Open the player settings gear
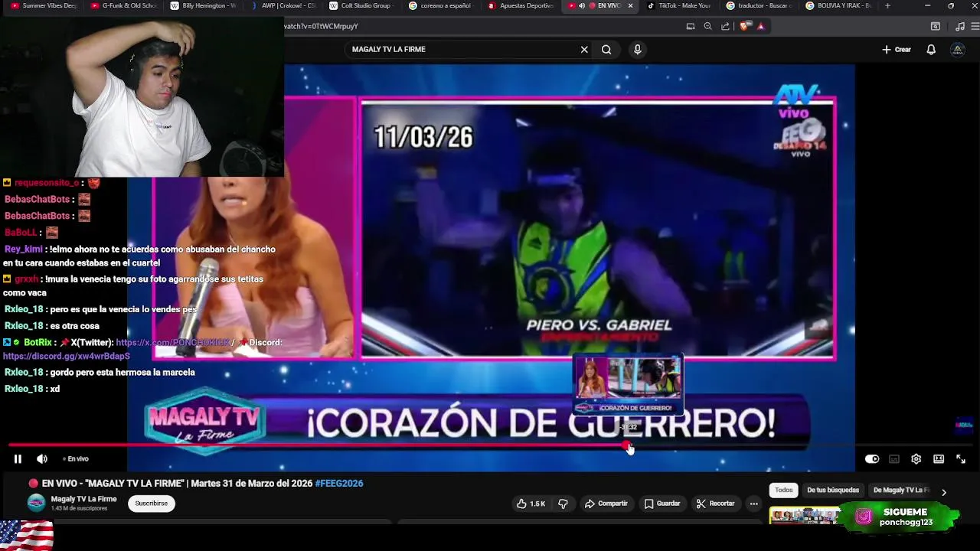 [916, 459]
